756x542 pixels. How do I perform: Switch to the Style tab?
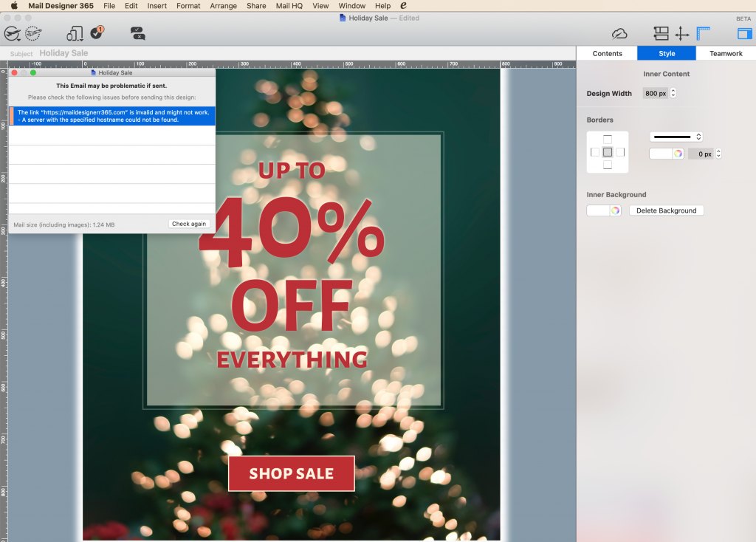667,53
